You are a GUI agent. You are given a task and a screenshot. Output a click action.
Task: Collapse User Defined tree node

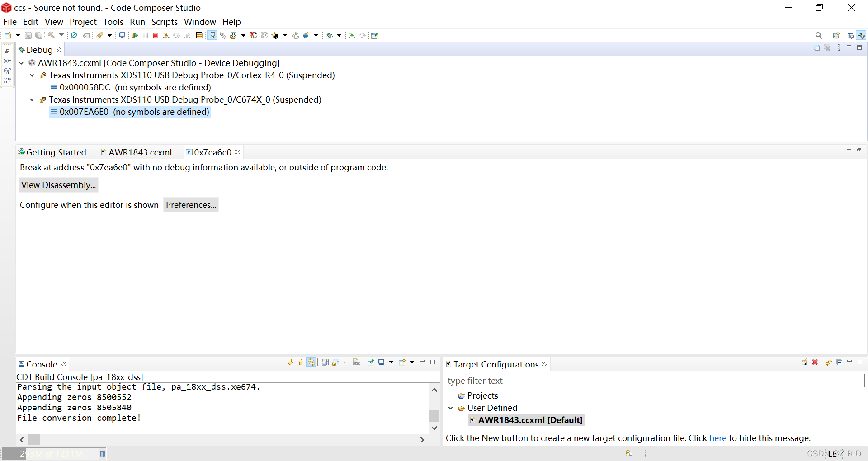coord(451,408)
